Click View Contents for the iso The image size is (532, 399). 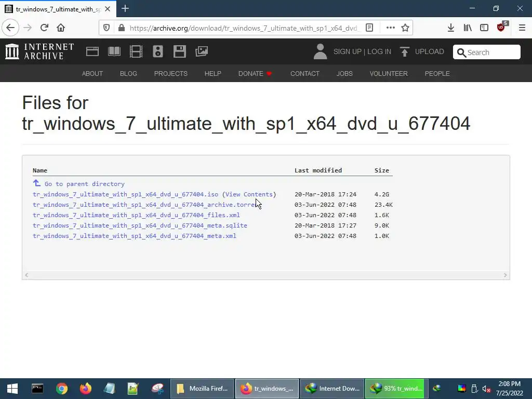click(x=249, y=194)
